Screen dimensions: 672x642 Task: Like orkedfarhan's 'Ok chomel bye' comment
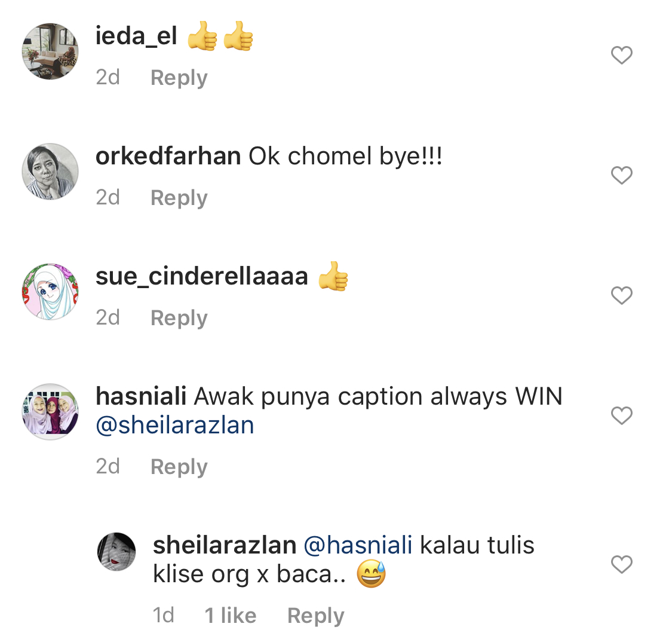pyautogui.click(x=621, y=175)
